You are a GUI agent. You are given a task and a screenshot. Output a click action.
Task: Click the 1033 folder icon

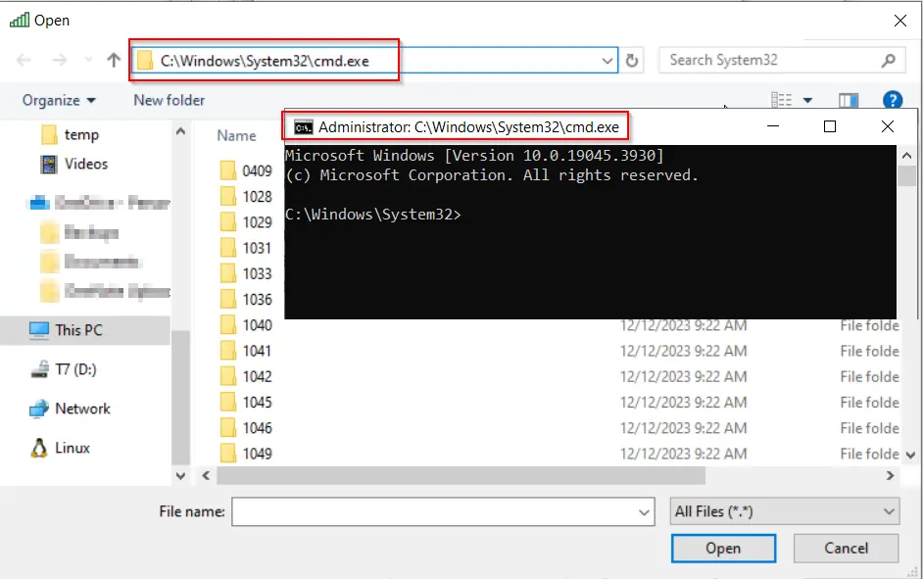click(228, 274)
